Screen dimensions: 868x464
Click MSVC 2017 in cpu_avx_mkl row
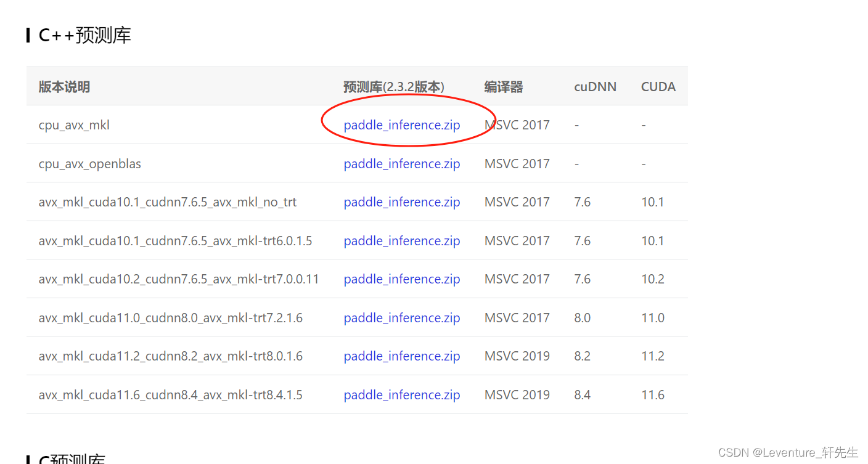tap(517, 125)
